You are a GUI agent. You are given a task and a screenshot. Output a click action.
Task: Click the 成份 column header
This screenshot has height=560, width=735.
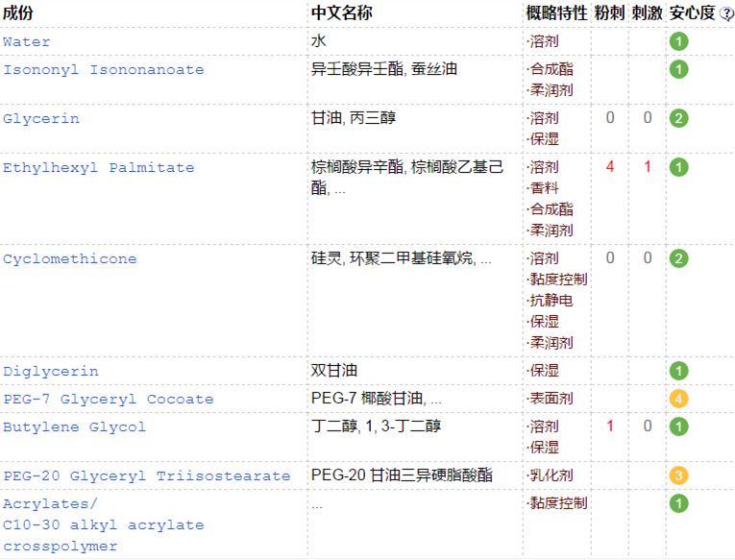pos(18,12)
